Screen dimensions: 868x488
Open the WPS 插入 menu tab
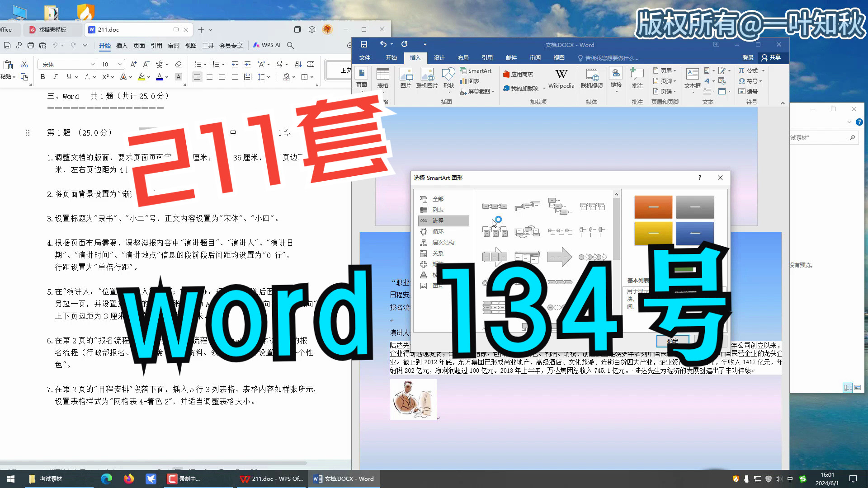(122, 45)
